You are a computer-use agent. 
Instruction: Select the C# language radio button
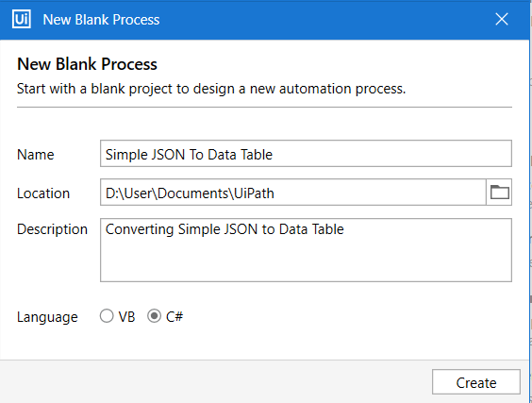tap(154, 316)
